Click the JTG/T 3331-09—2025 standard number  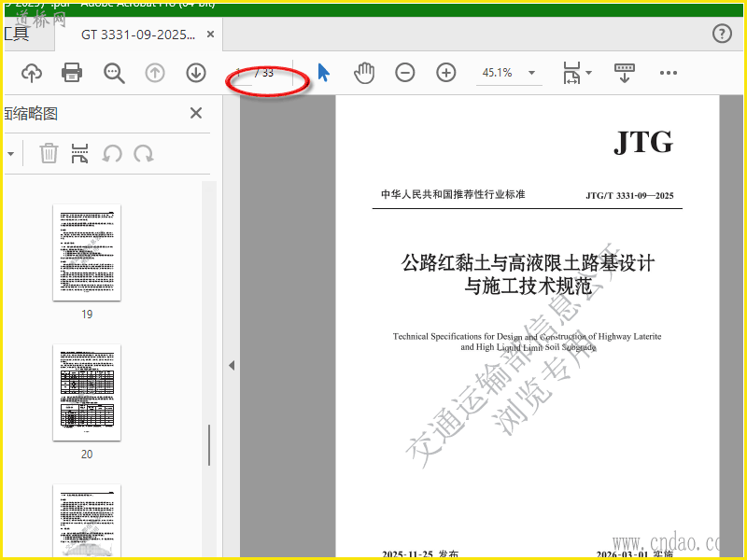click(x=629, y=195)
